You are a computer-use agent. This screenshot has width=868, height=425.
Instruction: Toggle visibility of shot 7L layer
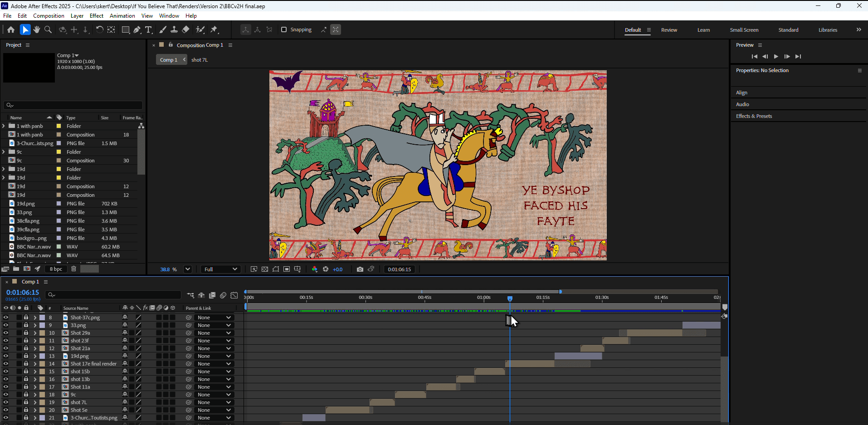point(6,402)
